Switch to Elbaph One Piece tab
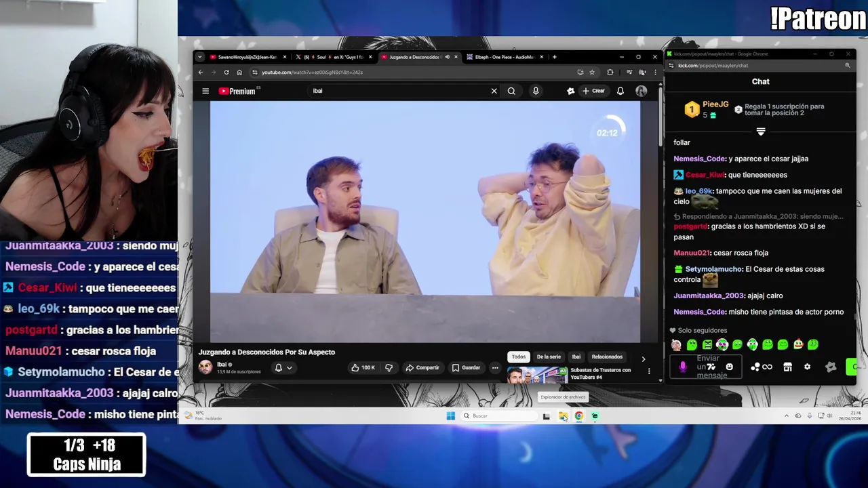 pyautogui.click(x=504, y=57)
